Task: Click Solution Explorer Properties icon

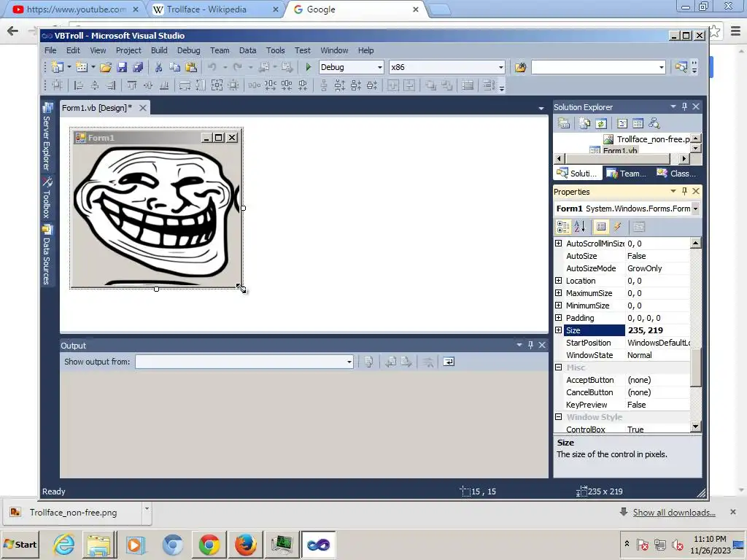Action: tap(564, 123)
